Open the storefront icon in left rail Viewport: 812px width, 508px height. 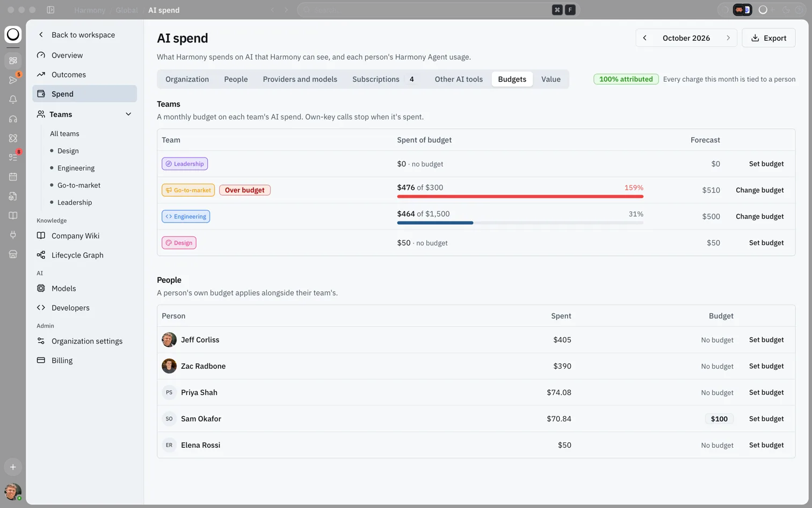tap(13, 254)
